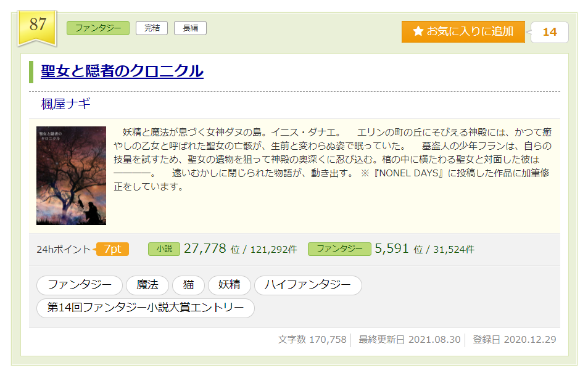The image size is (588, 373).
Task: Click the green ファンタジー ranking label
Action: pos(339,249)
